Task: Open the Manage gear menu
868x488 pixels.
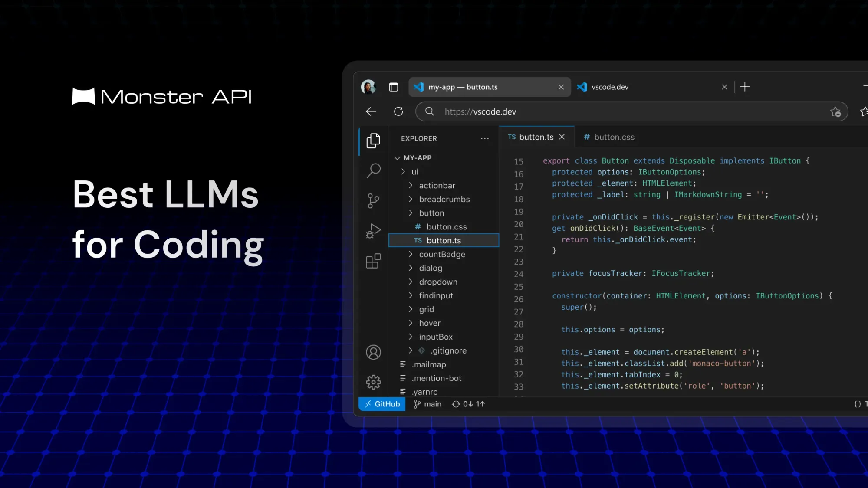Action: tap(373, 382)
